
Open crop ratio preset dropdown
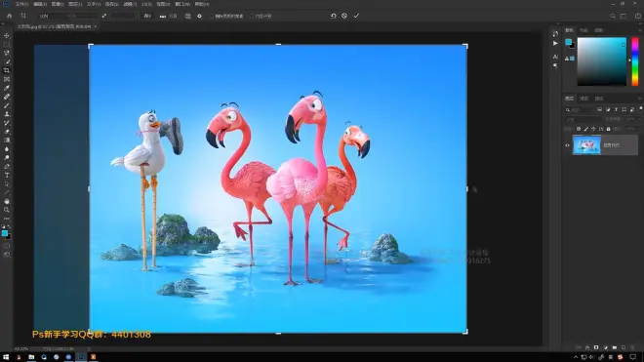tap(54, 16)
